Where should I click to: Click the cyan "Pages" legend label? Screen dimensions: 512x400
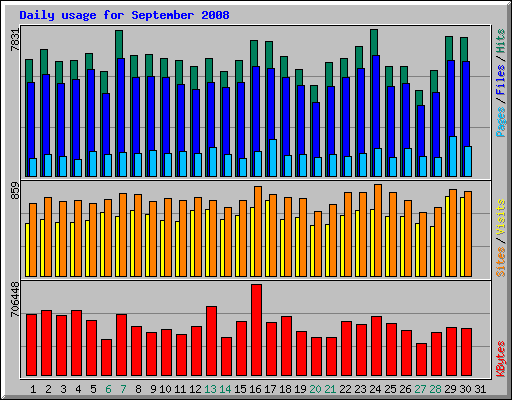click(501, 122)
